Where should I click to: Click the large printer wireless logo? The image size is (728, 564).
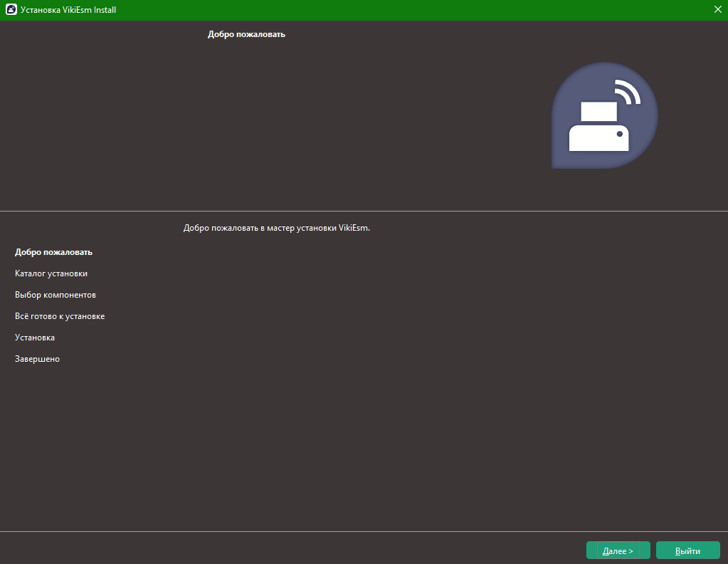(x=604, y=115)
